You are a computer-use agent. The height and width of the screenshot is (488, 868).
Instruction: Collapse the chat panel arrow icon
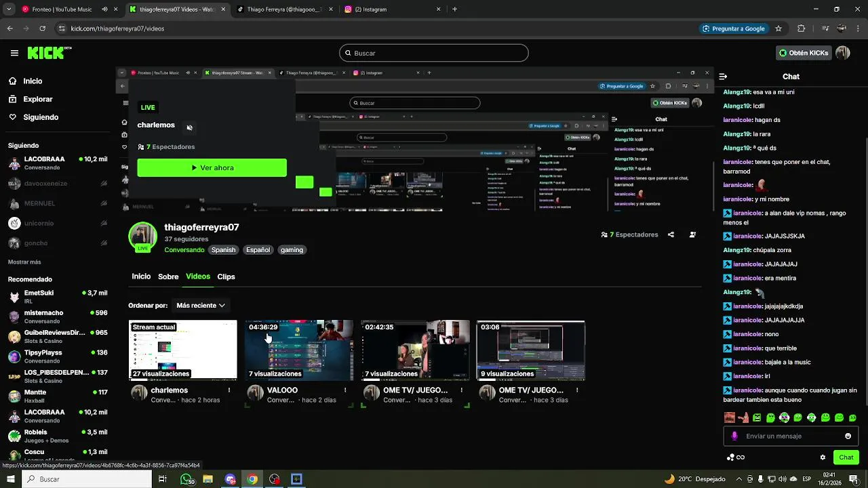[723, 77]
